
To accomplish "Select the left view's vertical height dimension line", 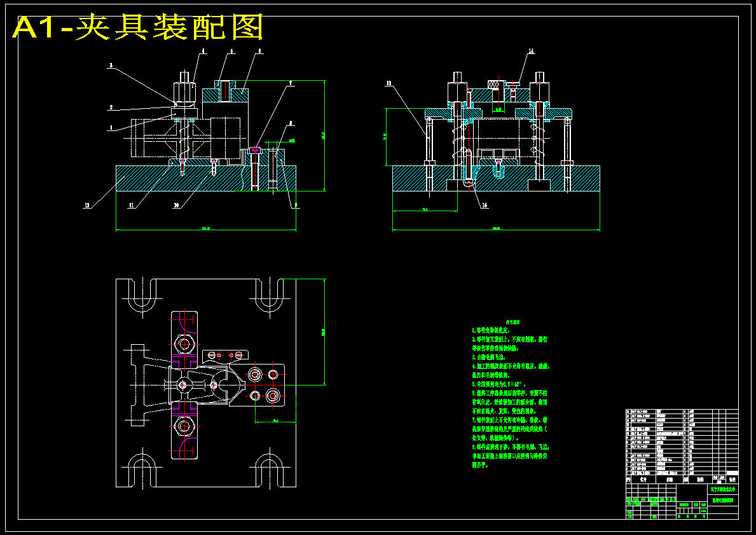I will [324, 135].
